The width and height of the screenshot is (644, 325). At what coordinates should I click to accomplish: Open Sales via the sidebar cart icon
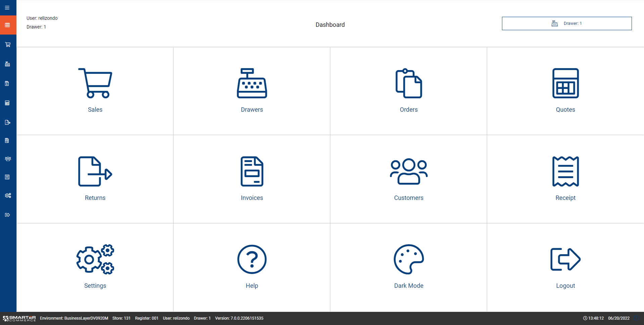pyautogui.click(x=8, y=45)
